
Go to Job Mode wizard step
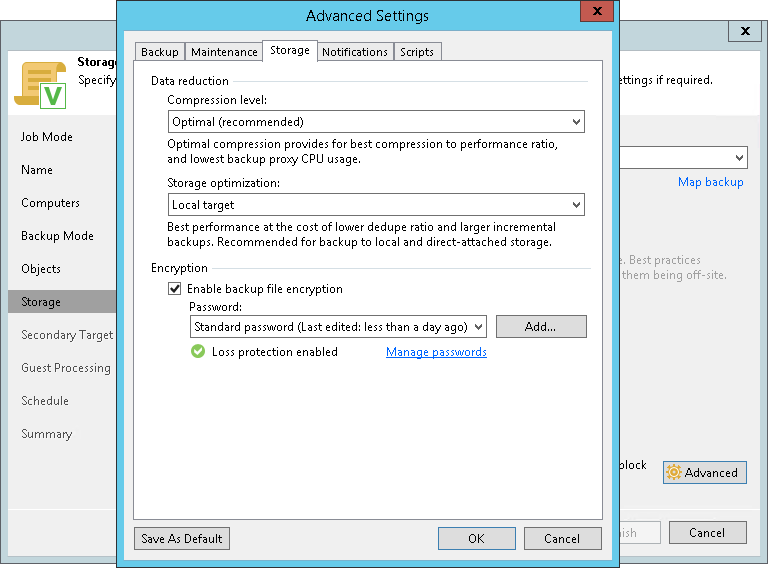pyautogui.click(x=47, y=137)
